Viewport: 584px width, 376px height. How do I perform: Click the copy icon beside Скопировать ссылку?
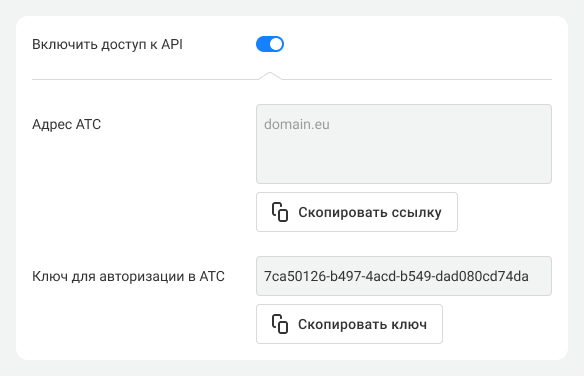coord(280,212)
